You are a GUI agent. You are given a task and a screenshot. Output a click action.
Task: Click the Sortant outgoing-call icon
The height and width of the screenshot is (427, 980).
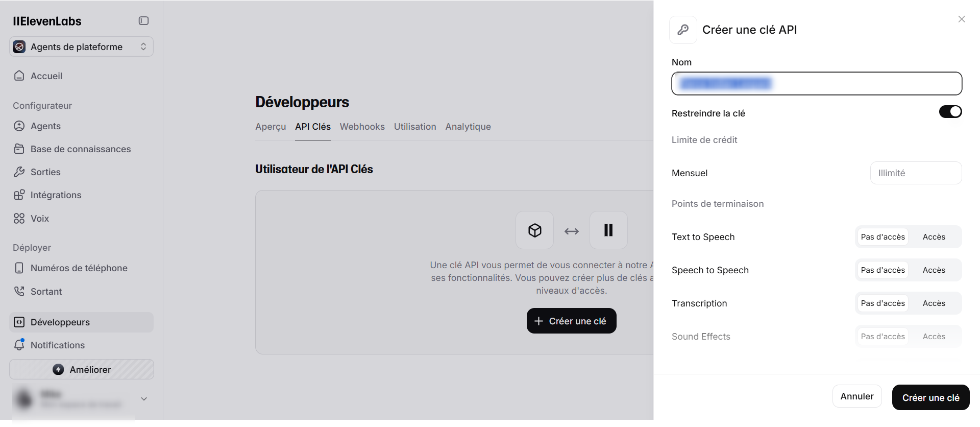[19, 291]
